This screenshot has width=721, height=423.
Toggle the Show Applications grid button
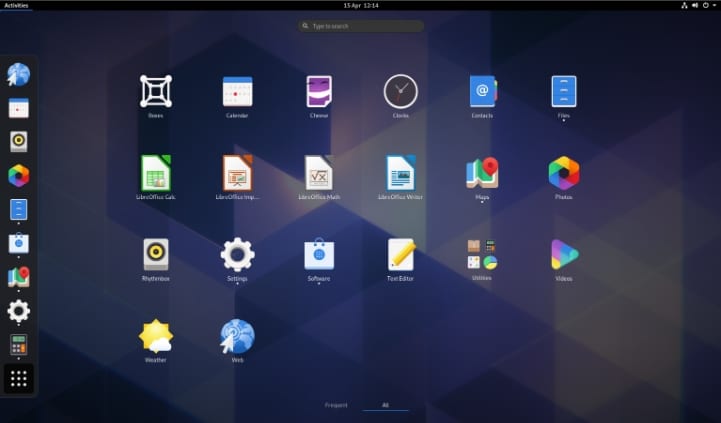tap(18, 378)
